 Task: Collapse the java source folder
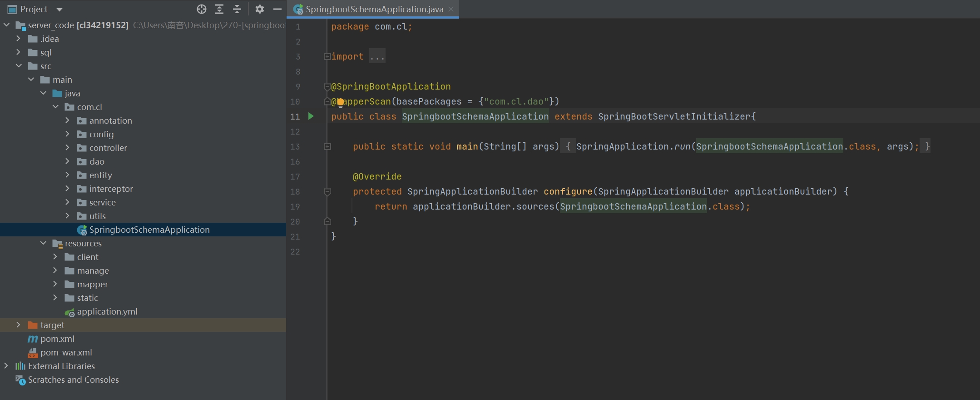click(43, 93)
